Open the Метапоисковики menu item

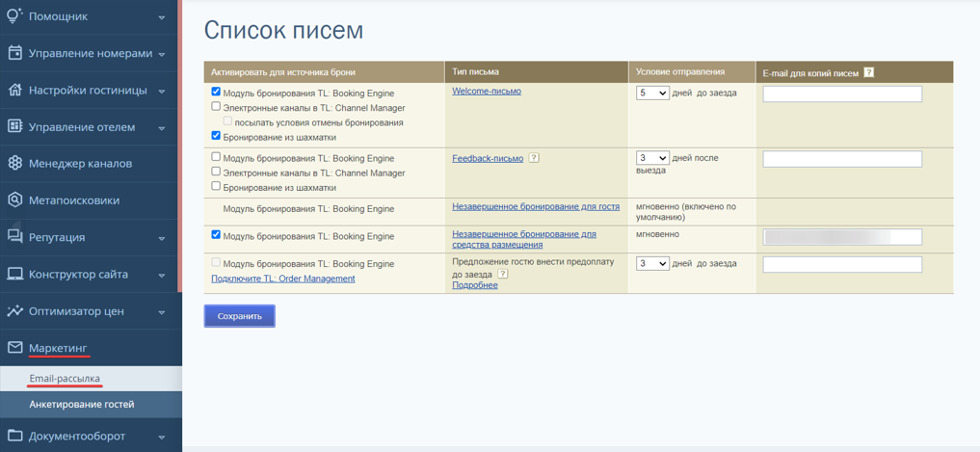point(74,200)
